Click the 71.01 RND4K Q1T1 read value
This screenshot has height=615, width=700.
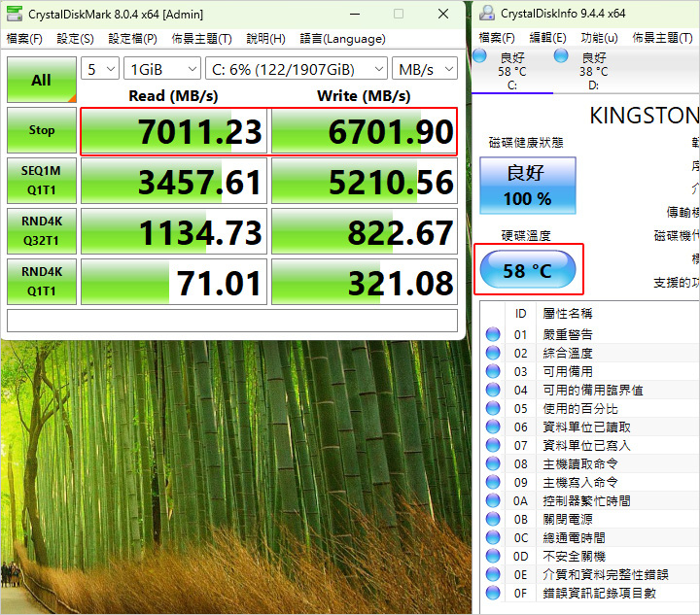click(174, 282)
